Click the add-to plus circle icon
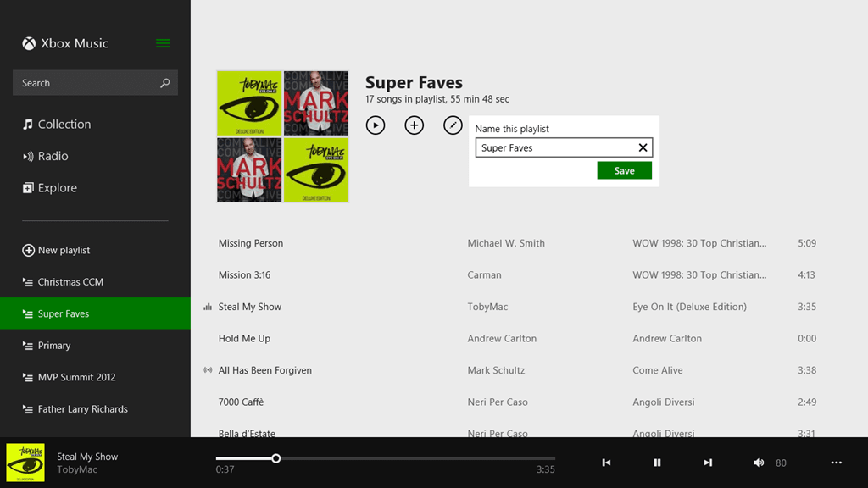The width and height of the screenshot is (868, 488). [x=414, y=125]
